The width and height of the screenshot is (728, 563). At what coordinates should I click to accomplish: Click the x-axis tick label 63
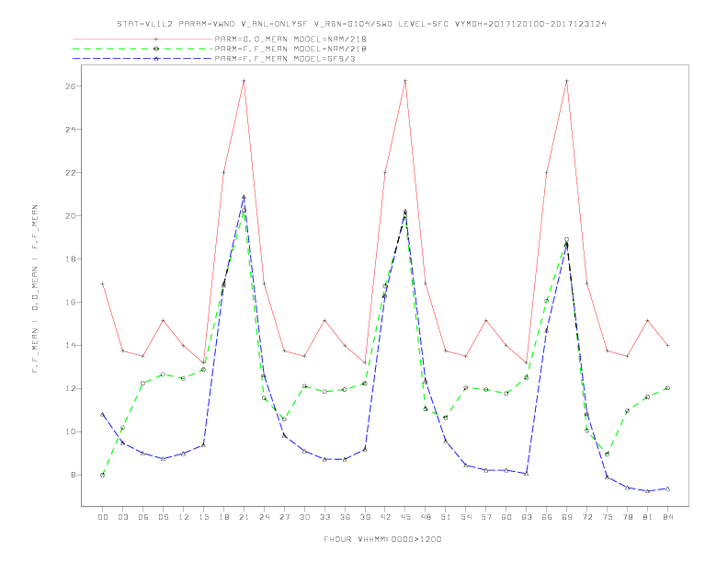point(527,517)
